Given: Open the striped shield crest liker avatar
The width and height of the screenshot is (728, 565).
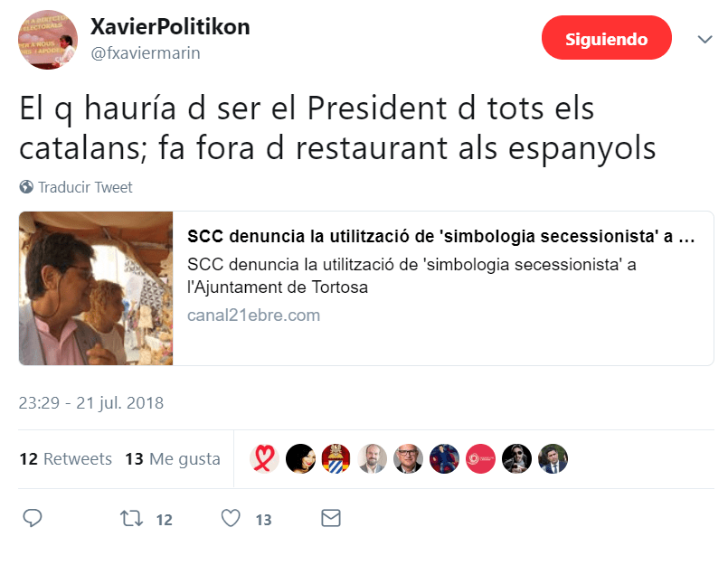Looking at the screenshot, I should click(x=336, y=458).
